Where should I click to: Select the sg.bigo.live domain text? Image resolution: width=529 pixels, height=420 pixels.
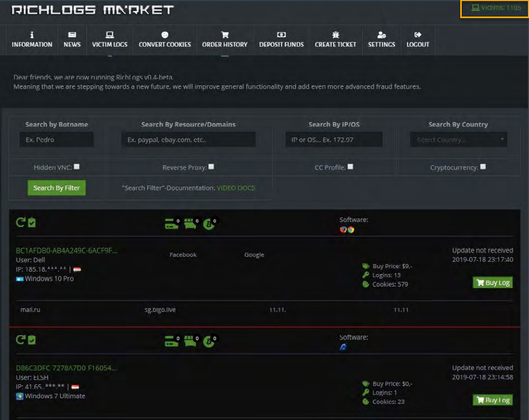(160, 310)
